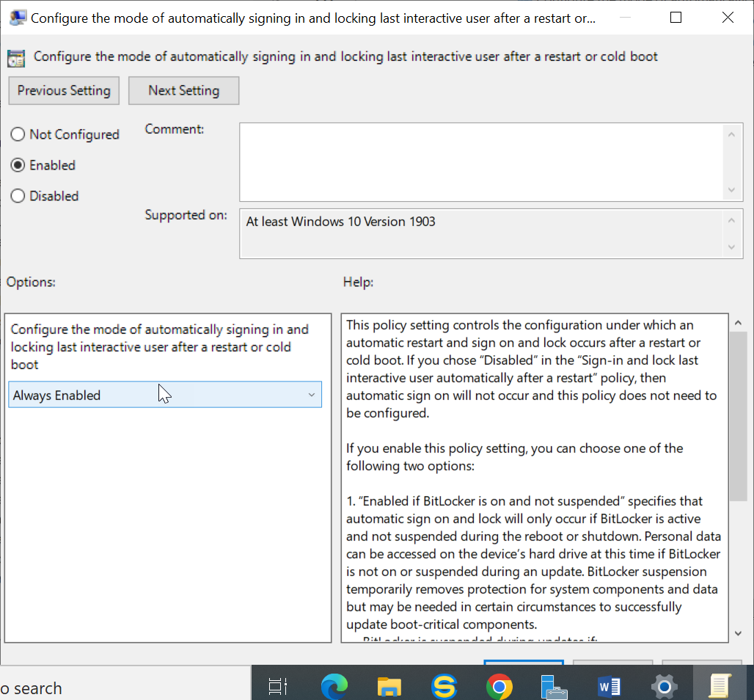The height and width of the screenshot is (700, 754).
Task: Click inside the Comment text box
Action: coord(480,161)
